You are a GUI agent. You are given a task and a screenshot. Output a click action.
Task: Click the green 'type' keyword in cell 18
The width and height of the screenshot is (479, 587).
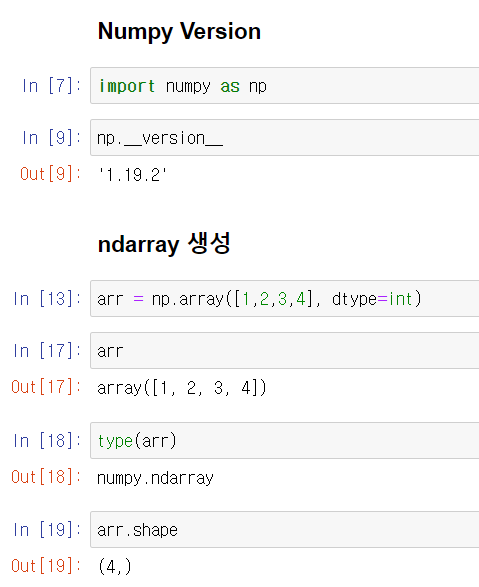115,441
